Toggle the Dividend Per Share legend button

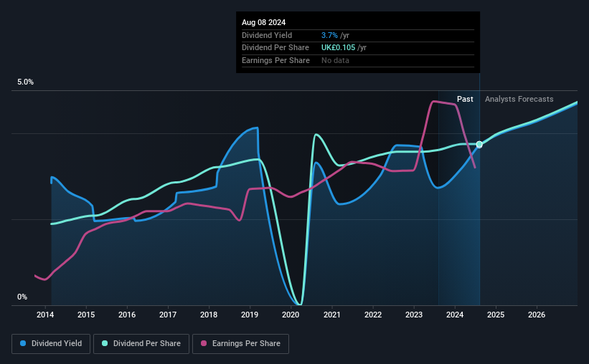141,344
